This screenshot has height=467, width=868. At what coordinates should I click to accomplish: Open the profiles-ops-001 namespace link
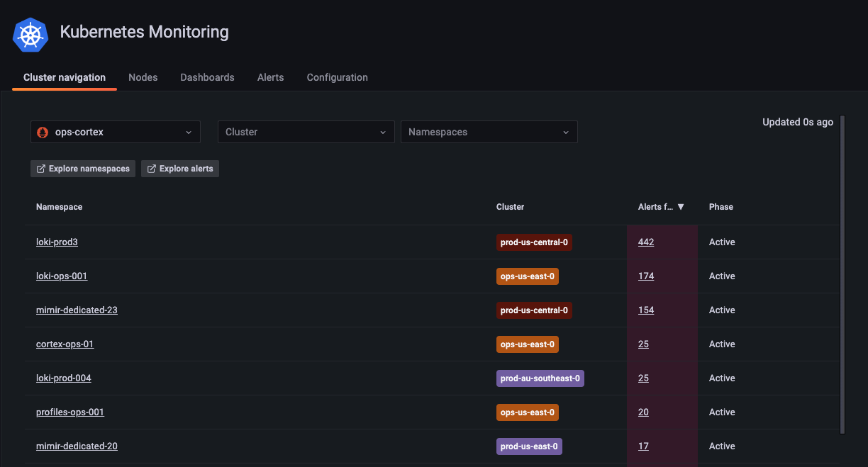point(70,412)
